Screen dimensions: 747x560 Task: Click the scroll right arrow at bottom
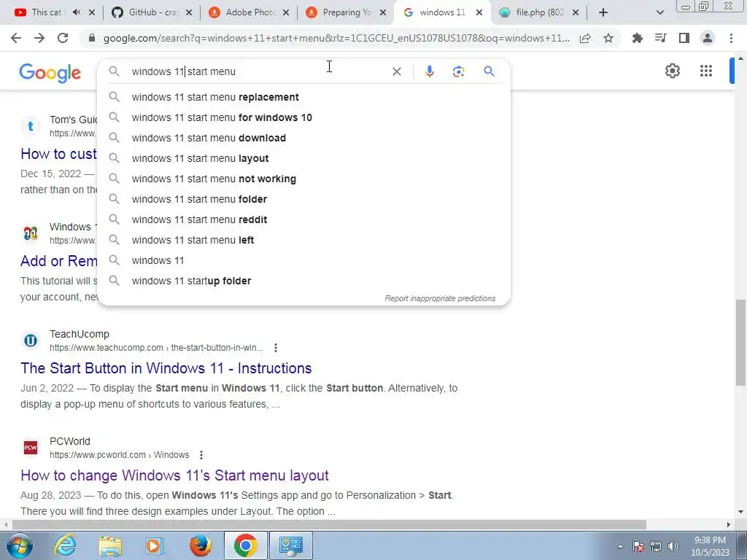click(729, 525)
